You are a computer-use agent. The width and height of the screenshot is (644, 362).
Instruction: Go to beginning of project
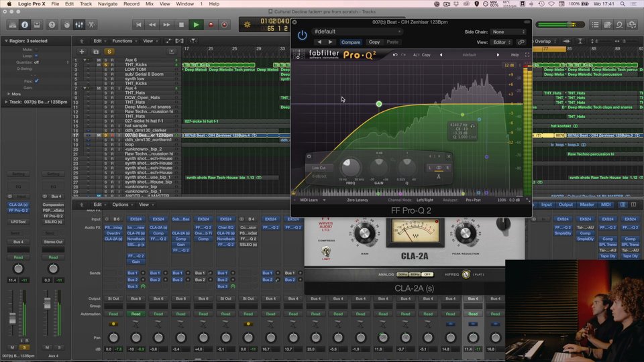click(x=139, y=25)
